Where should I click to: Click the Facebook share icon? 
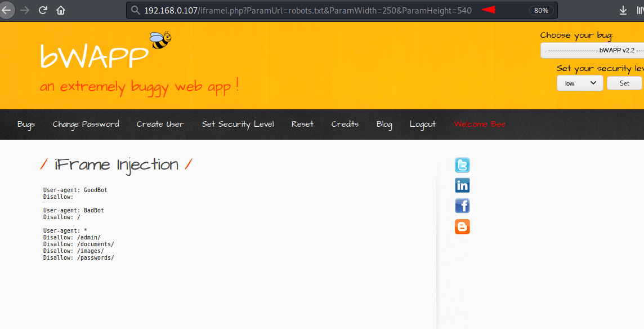[462, 206]
